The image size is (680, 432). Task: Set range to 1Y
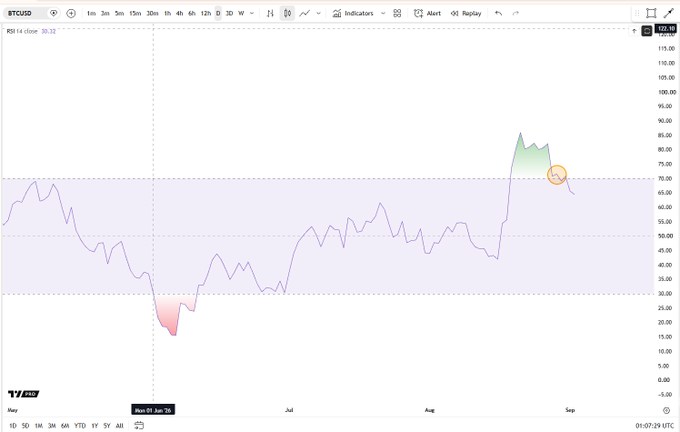pos(95,426)
